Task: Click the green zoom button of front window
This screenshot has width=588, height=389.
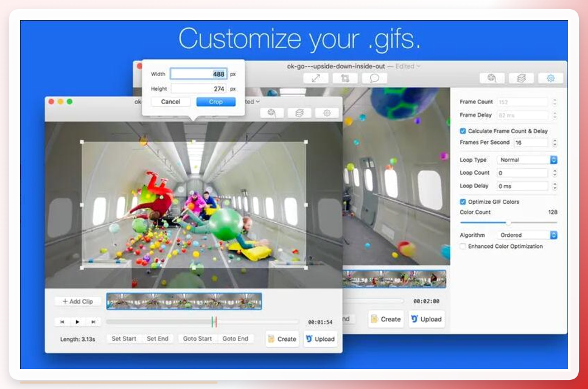Action: point(69,102)
